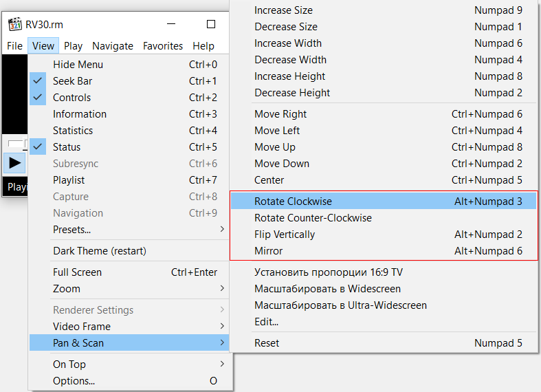541x392 pixels.
Task: Disable the Status bar option
Action: [67, 147]
